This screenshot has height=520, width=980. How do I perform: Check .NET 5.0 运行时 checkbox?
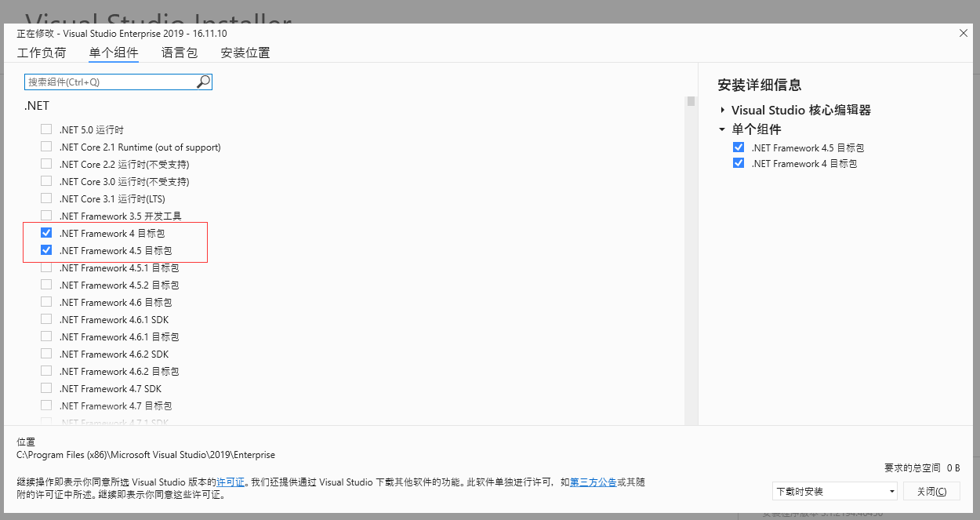[46, 129]
